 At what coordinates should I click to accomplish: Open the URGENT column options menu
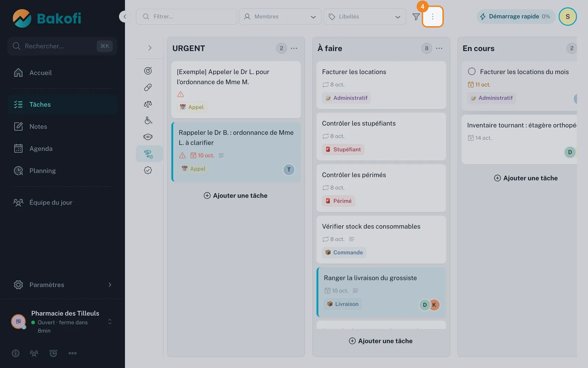(x=294, y=48)
